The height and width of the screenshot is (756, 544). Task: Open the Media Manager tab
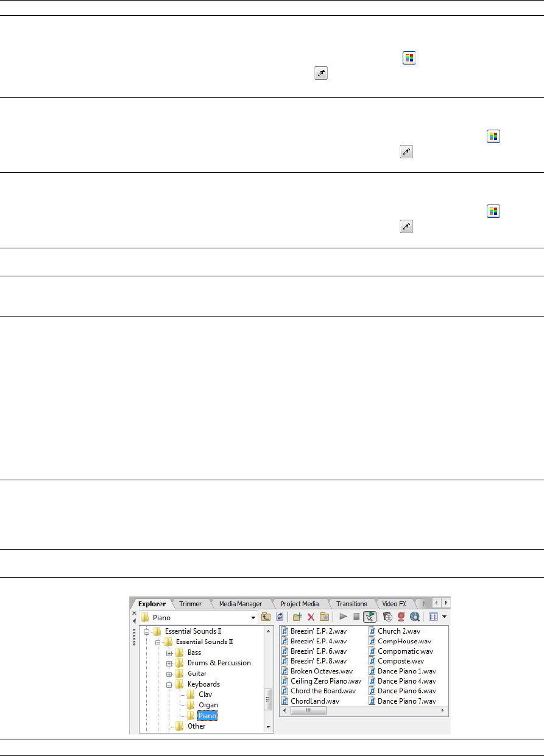point(241,604)
